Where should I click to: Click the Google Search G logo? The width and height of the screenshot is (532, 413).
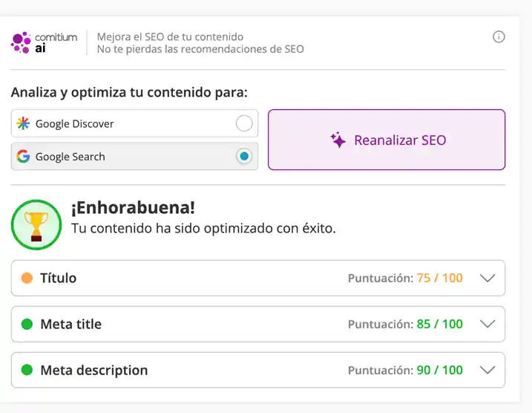(x=24, y=157)
